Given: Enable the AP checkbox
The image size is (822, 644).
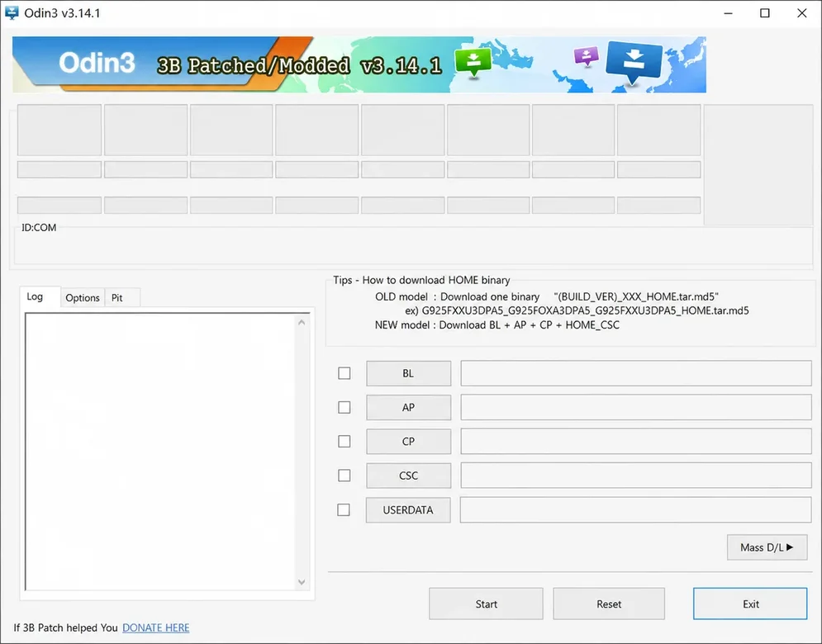Looking at the screenshot, I should 344,407.
